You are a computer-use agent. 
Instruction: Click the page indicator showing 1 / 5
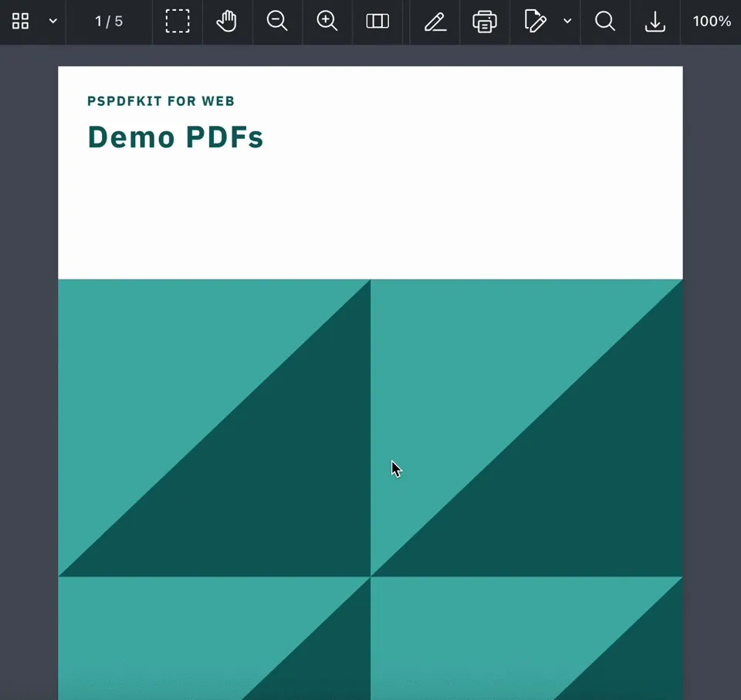point(108,22)
